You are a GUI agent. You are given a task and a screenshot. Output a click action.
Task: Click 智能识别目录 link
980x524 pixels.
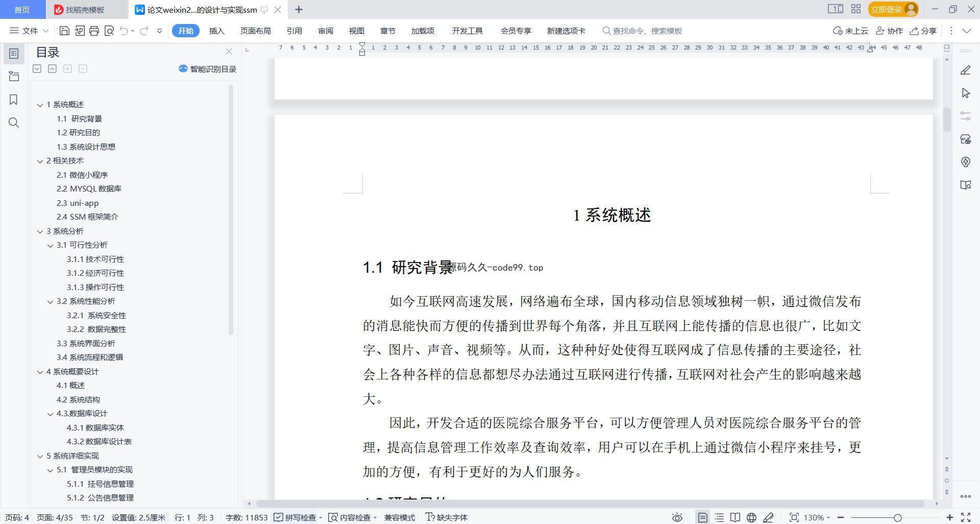pos(208,69)
